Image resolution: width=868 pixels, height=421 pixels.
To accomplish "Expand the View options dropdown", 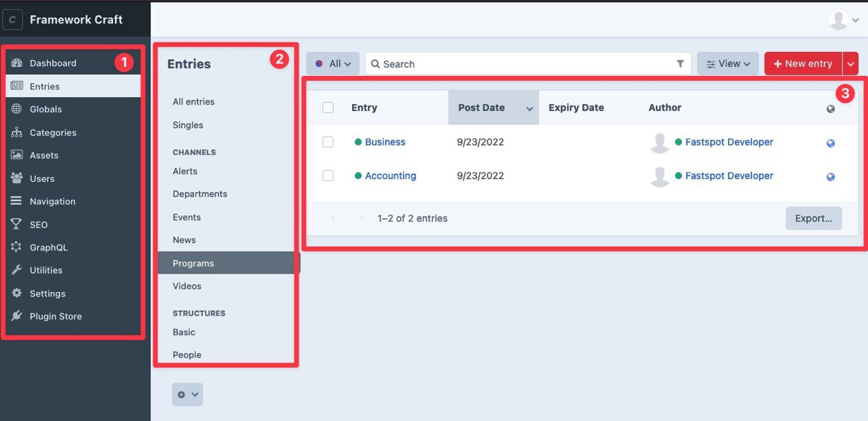I will point(728,64).
